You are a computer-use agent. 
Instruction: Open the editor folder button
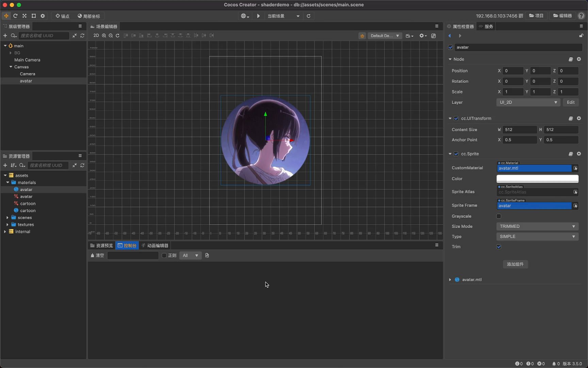coord(562,16)
